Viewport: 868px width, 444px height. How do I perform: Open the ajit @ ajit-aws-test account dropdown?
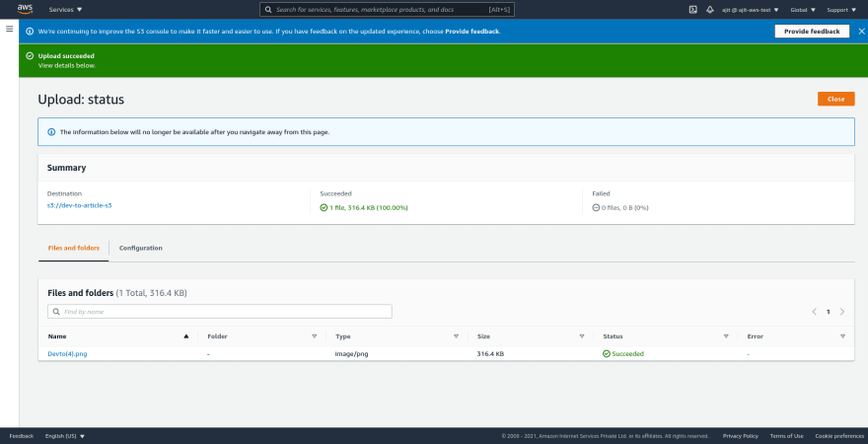(x=750, y=10)
